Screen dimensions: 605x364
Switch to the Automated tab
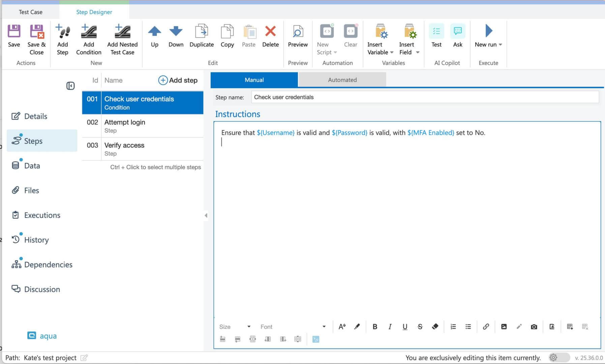coord(342,80)
